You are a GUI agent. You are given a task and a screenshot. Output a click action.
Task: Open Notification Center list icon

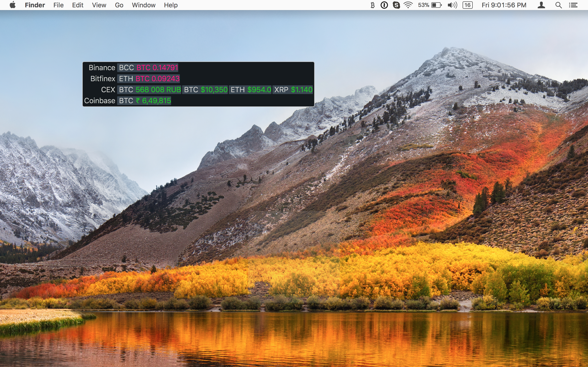pos(574,5)
